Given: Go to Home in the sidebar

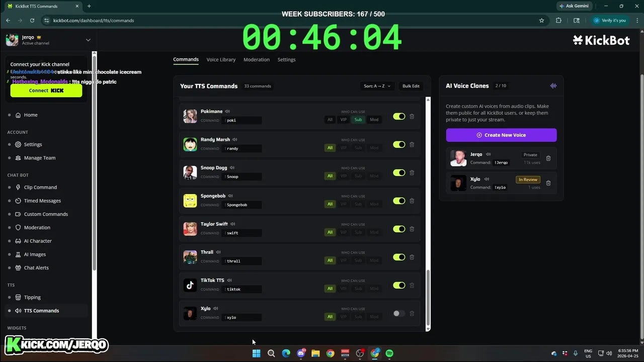Looking at the screenshot, I should click(x=31, y=115).
